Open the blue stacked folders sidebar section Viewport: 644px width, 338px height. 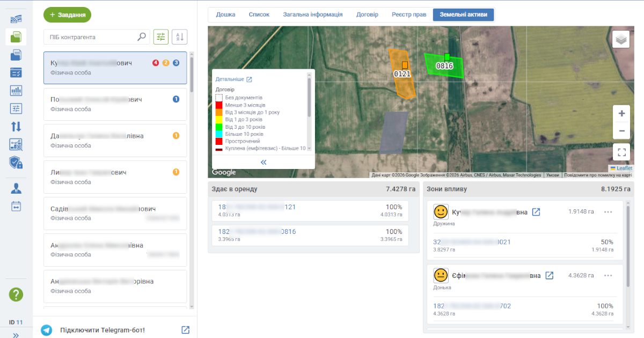[16, 55]
